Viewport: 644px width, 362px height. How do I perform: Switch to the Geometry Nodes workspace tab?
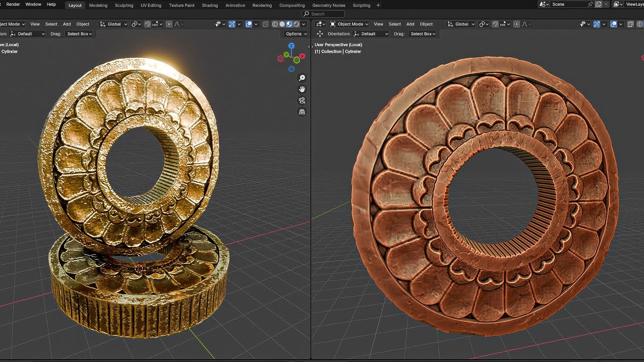329,5
